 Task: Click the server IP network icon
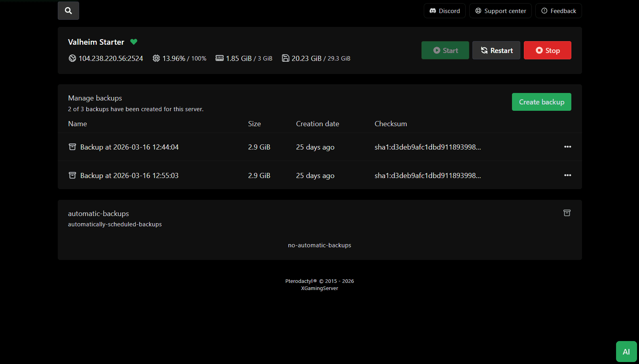[72, 58]
